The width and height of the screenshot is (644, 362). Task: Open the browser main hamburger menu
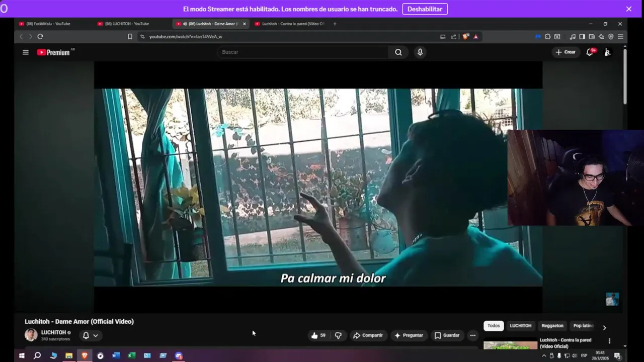click(620, 37)
